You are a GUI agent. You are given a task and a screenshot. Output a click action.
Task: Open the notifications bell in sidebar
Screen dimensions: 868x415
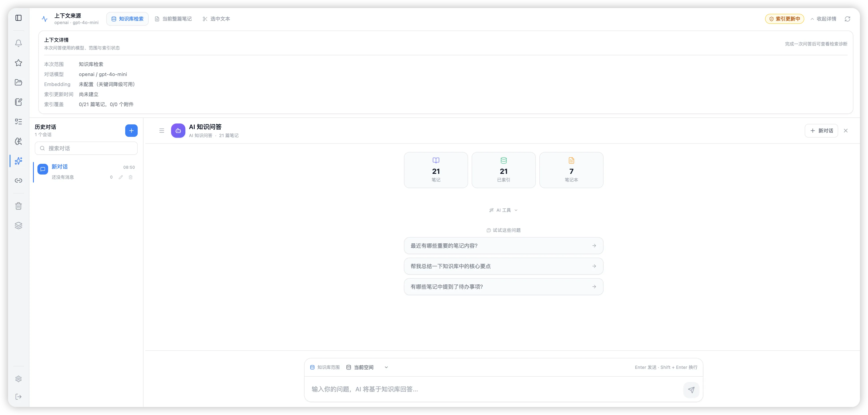(18, 43)
